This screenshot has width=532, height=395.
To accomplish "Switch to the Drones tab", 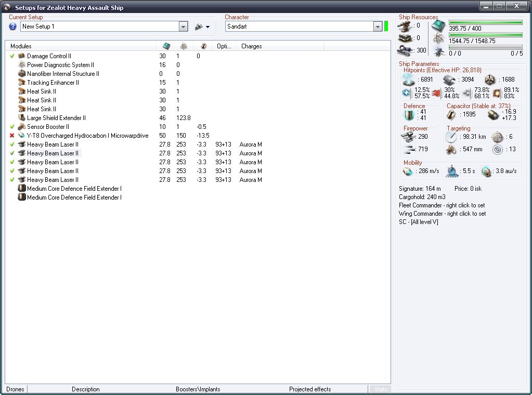I will [x=15, y=389].
